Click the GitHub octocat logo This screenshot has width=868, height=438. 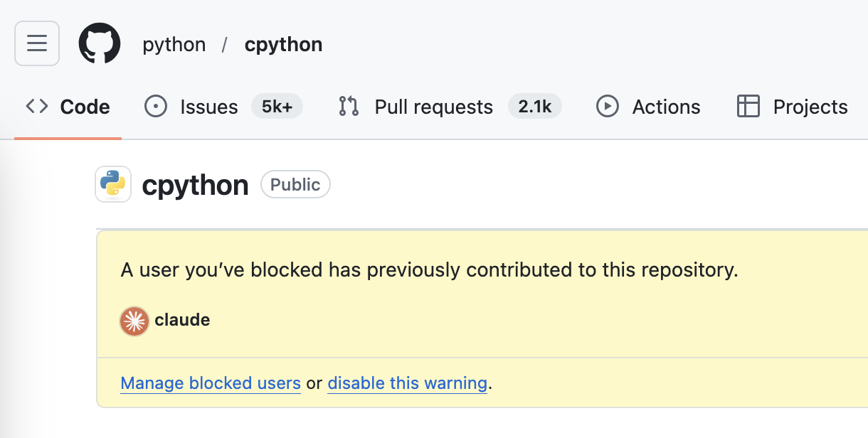pyautogui.click(x=100, y=43)
